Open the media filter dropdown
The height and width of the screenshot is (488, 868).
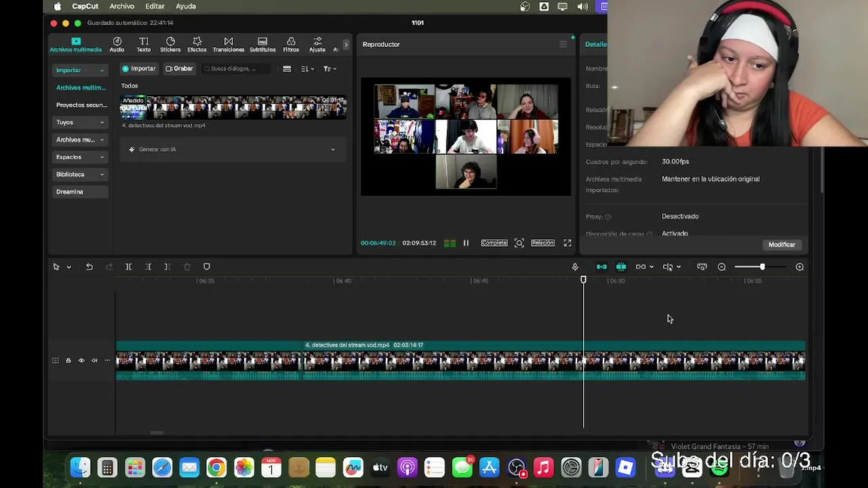pos(330,68)
